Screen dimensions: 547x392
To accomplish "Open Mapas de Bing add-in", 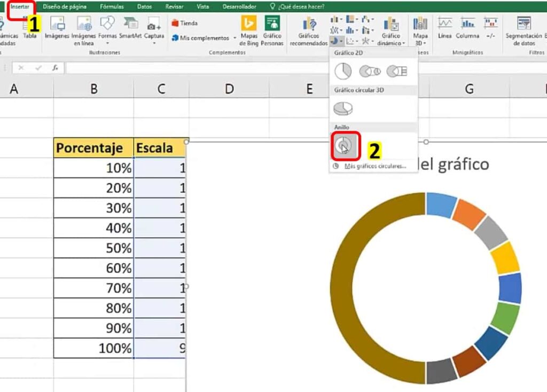I will [249, 31].
